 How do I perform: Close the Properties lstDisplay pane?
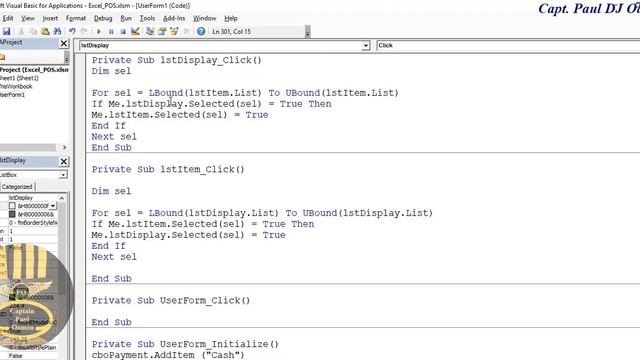(x=64, y=162)
